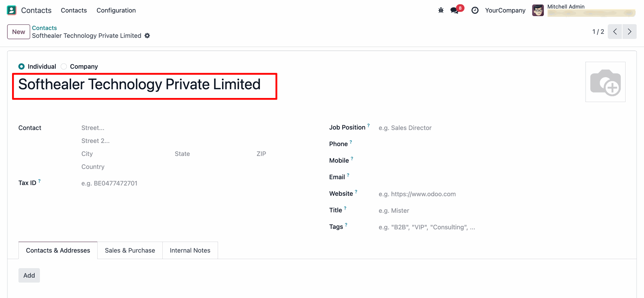Open the Configuration menu

[x=116, y=10]
